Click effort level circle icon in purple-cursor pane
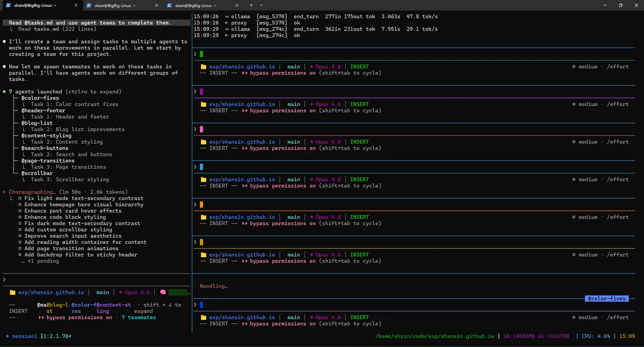The image size is (644, 347). pos(574,104)
